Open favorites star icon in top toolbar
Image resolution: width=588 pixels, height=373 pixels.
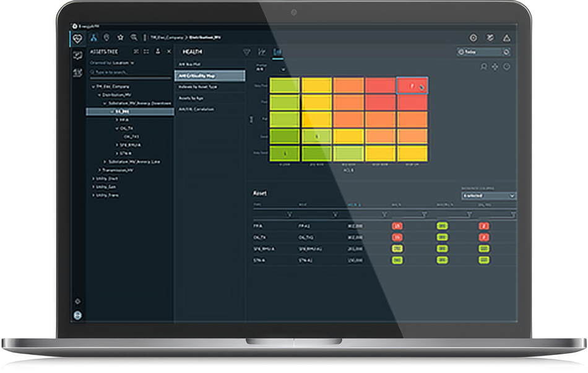[120, 38]
